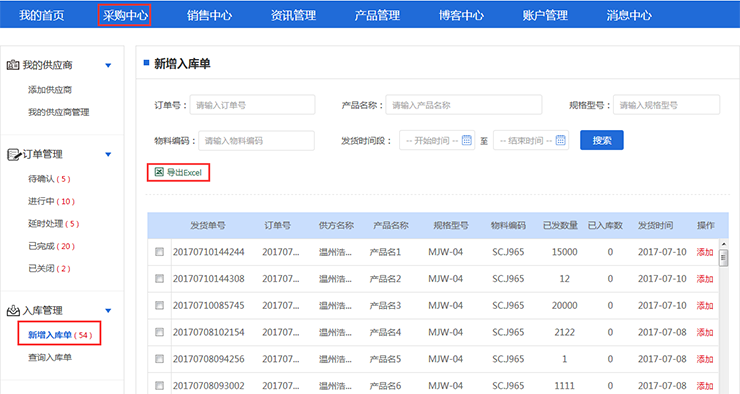Click the 发货单号 column header

coord(208,226)
